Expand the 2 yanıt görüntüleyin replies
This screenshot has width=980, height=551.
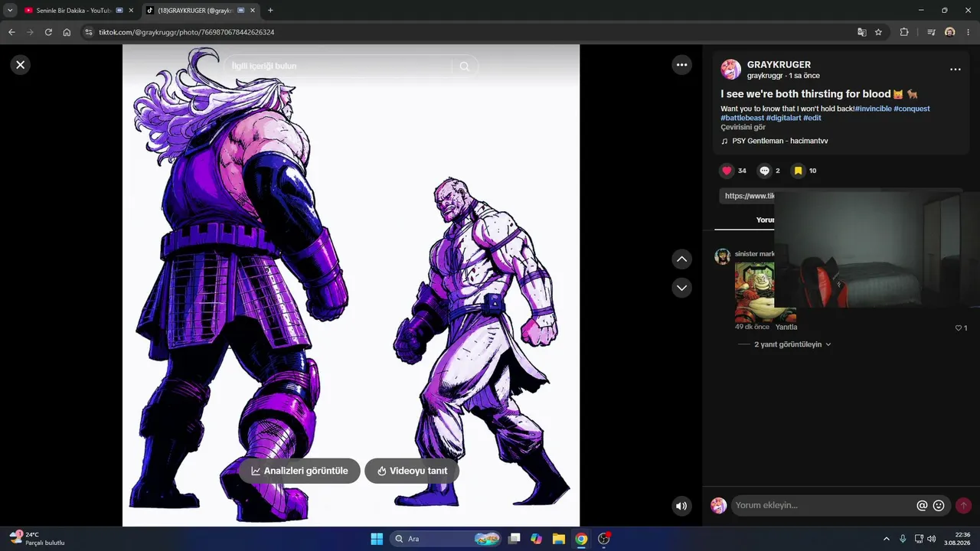click(x=792, y=344)
